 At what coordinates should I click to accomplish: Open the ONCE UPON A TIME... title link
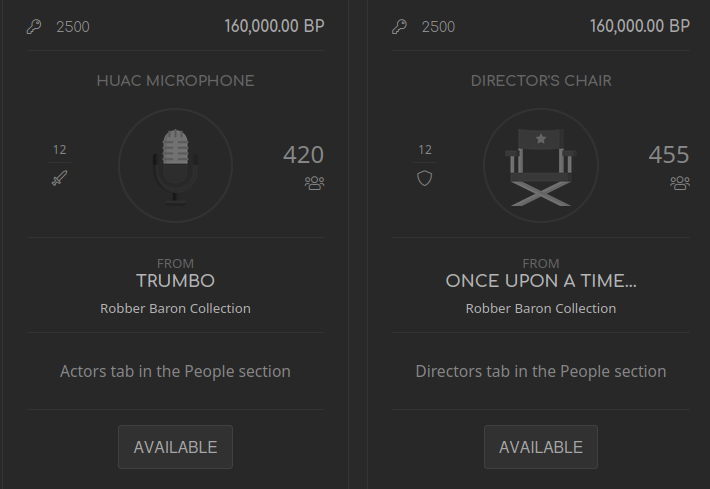point(541,281)
